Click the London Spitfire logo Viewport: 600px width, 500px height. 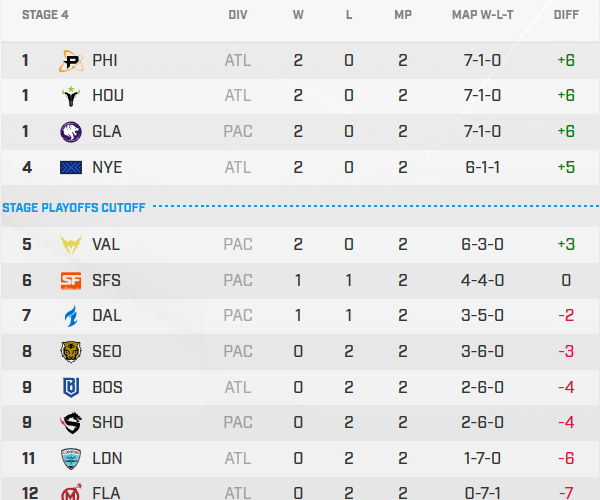coord(72,459)
